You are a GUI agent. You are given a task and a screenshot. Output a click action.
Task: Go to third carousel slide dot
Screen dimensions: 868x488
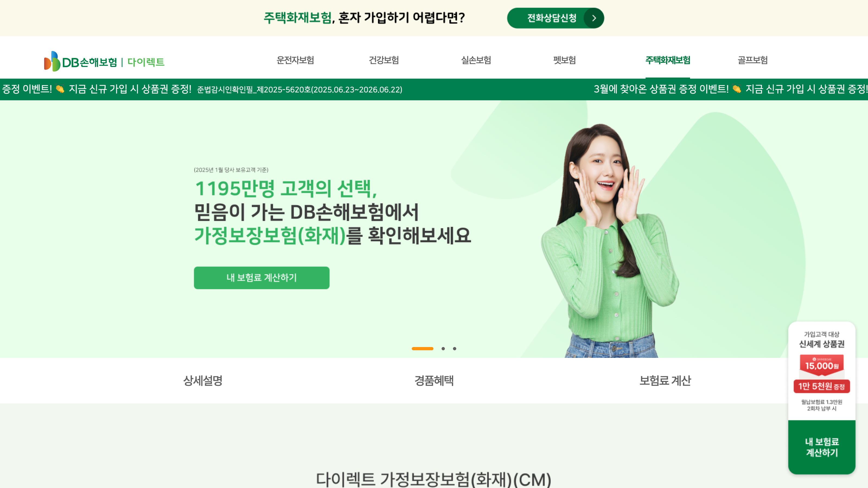click(455, 349)
